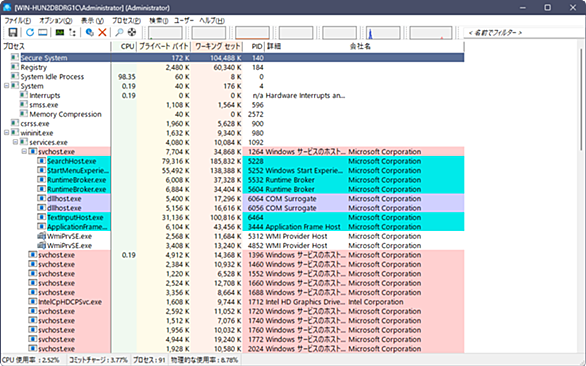The height and width of the screenshot is (366, 586).
Task: Select dllhost.exe with PID 6056
Action: pos(232,208)
